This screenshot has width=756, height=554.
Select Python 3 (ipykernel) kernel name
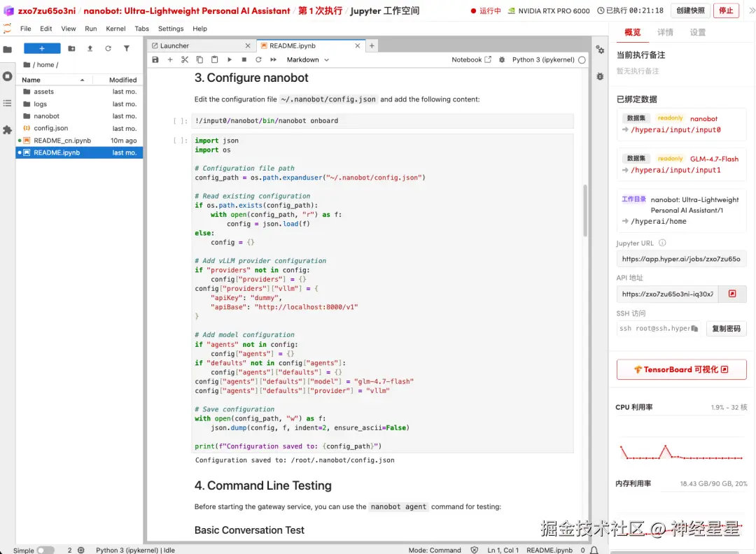point(543,59)
